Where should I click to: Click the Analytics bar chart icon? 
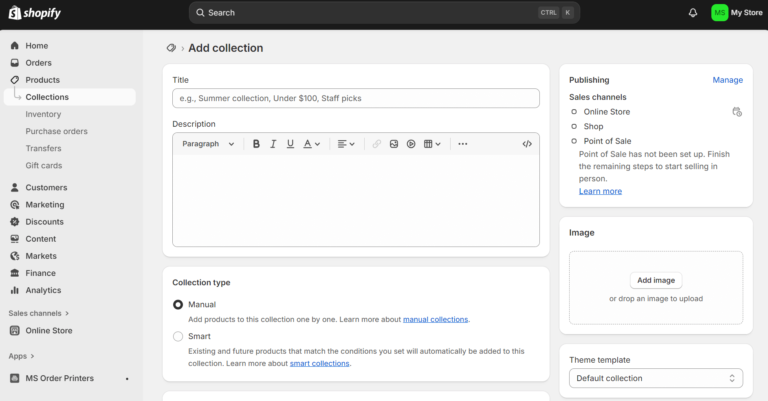pos(15,290)
